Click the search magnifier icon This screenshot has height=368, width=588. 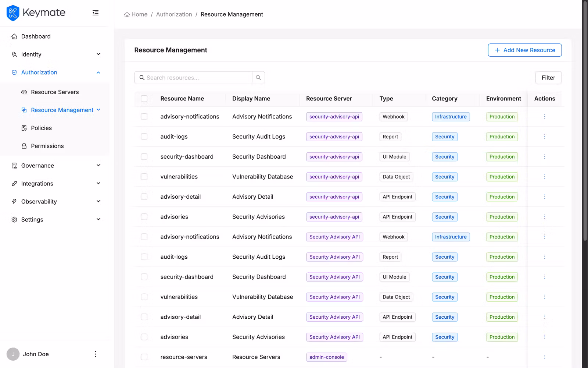pyautogui.click(x=258, y=78)
